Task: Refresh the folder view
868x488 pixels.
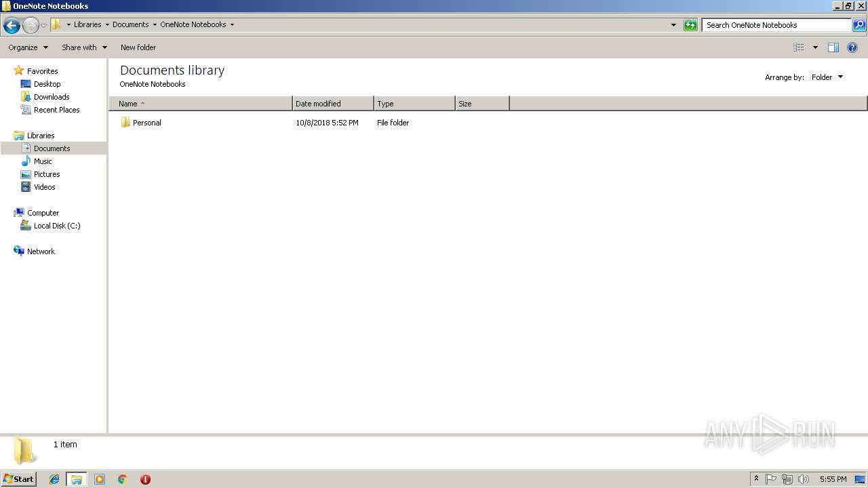Action: coord(690,25)
